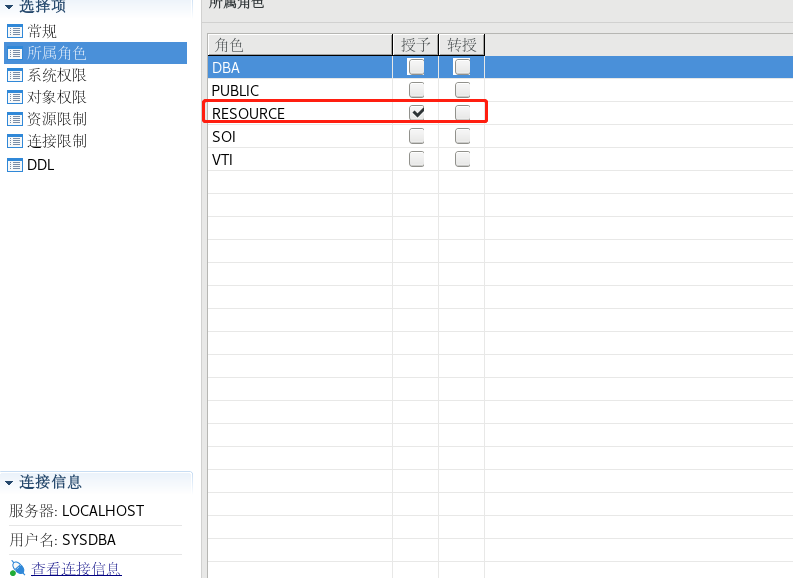Check 授予 for the PUBLIC role
The width and height of the screenshot is (793, 578).
pyautogui.click(x=417, y=90)
